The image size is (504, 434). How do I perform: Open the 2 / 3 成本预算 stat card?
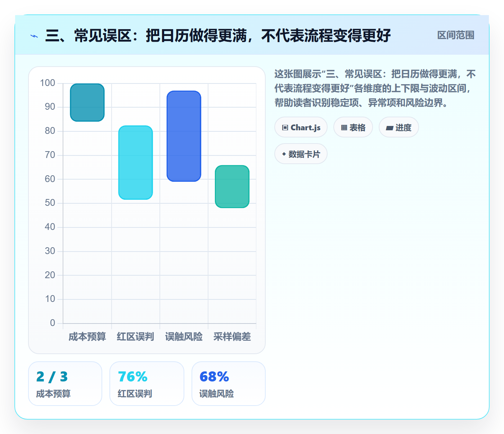tap(65, 384)
